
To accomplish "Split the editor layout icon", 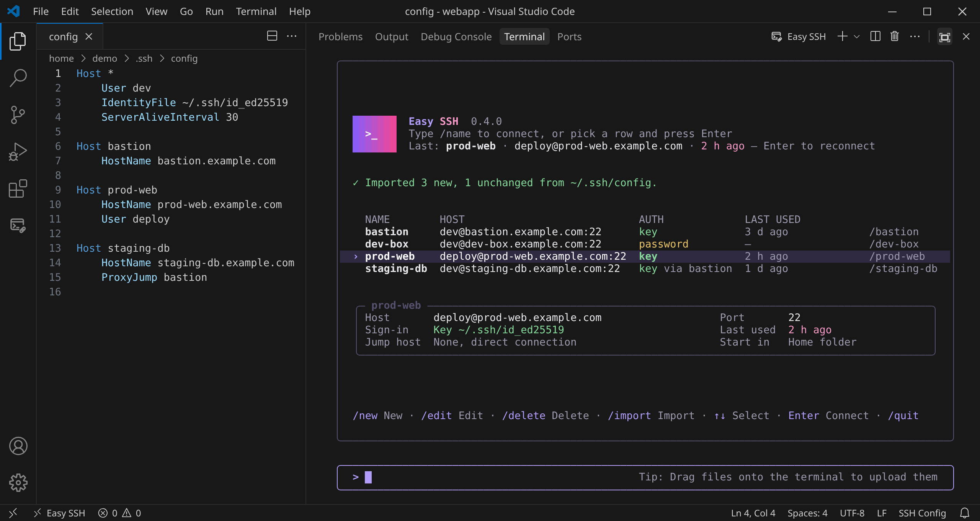I will [x=272, y=36].
